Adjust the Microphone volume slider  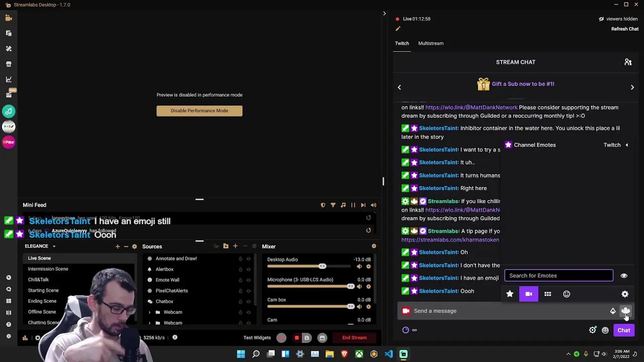pyautogui.click(x=309, y=287)
